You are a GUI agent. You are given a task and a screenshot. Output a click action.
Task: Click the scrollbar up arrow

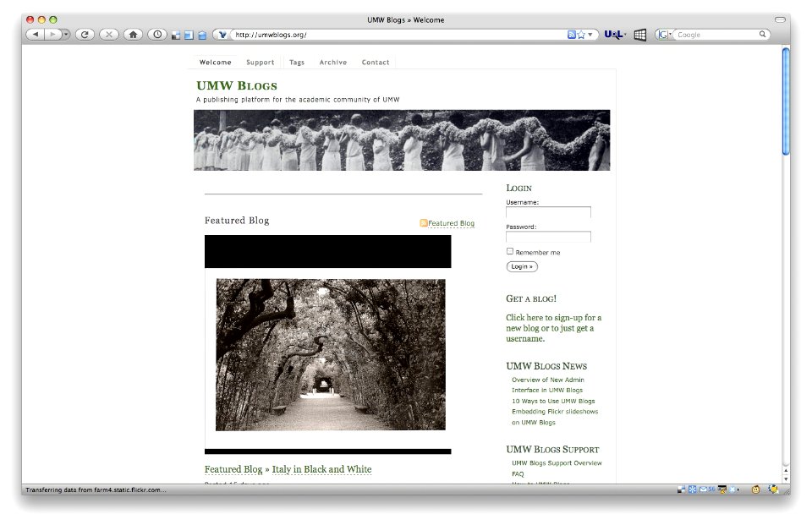786,471
